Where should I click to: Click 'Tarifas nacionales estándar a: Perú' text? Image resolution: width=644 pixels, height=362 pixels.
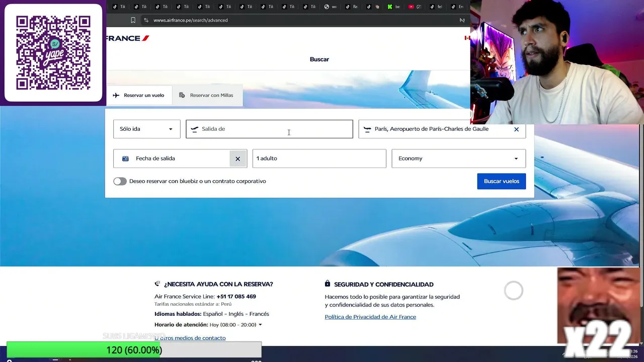(193, 304)
